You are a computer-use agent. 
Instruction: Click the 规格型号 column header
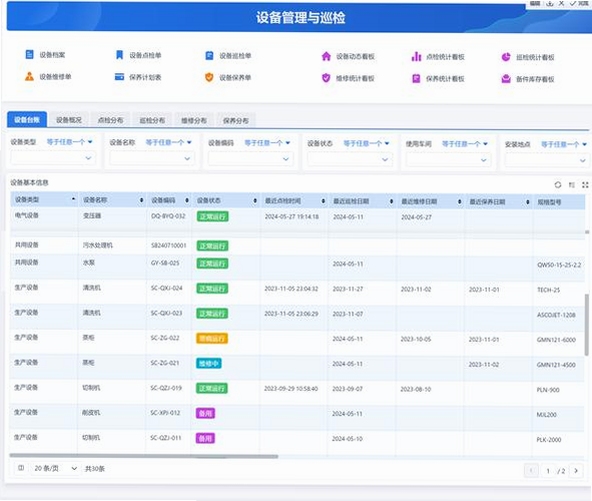click(559, 202)
